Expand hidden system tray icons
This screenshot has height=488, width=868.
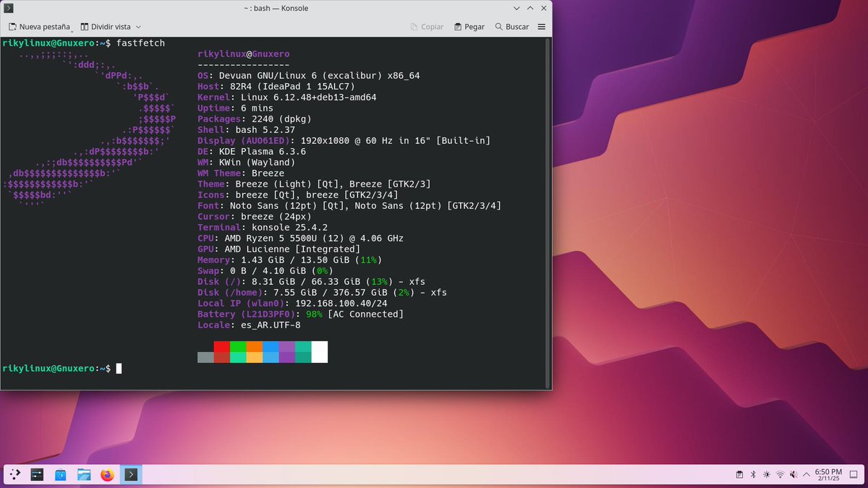click(806, 475)
